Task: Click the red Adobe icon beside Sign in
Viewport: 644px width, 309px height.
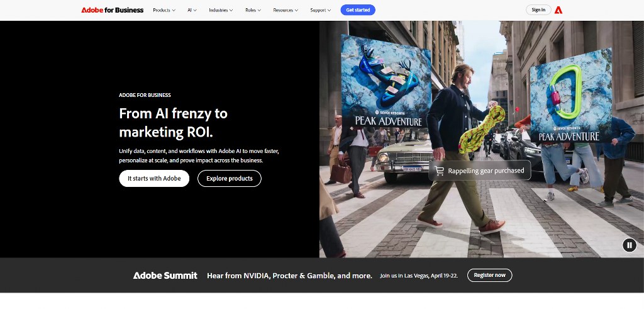Action: tap(558, 10)
